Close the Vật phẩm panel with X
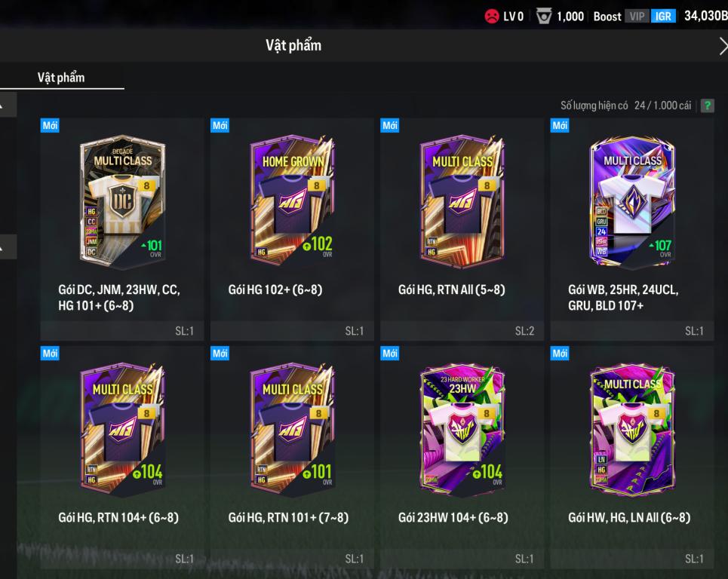This screenshot has height=579, width=728. pyautogui.click(x=723, y=46)
